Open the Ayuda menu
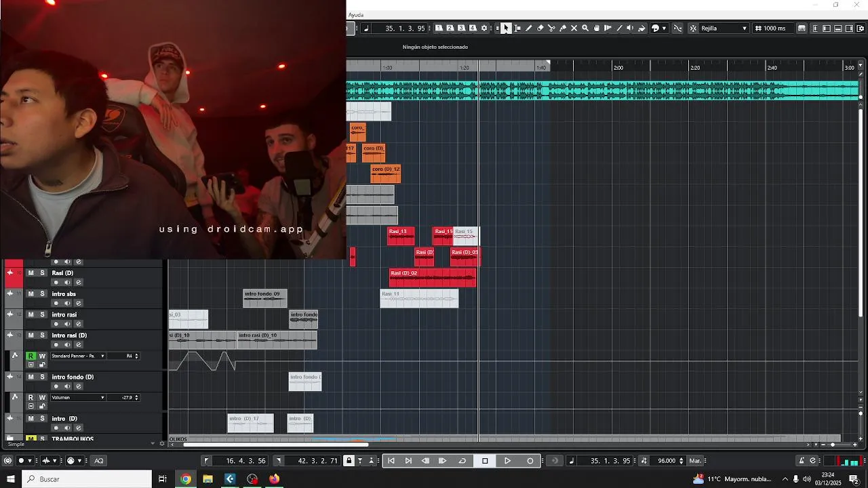The image size is (868, 488). click(x=356, y=15)
